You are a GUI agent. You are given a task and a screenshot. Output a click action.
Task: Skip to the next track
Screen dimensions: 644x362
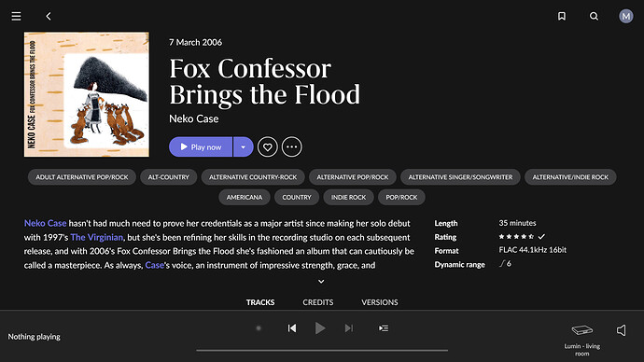349,327
